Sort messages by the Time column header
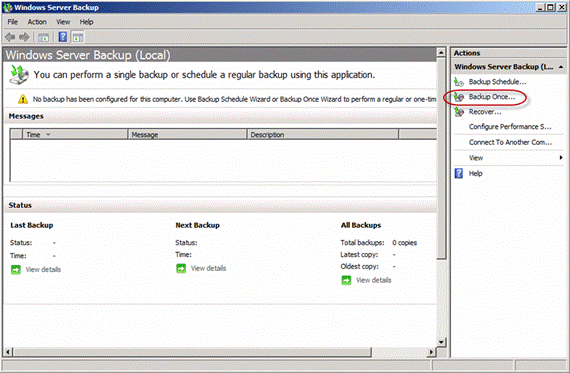The height and width of the screenshot is (373, 570). pos(75,135)
